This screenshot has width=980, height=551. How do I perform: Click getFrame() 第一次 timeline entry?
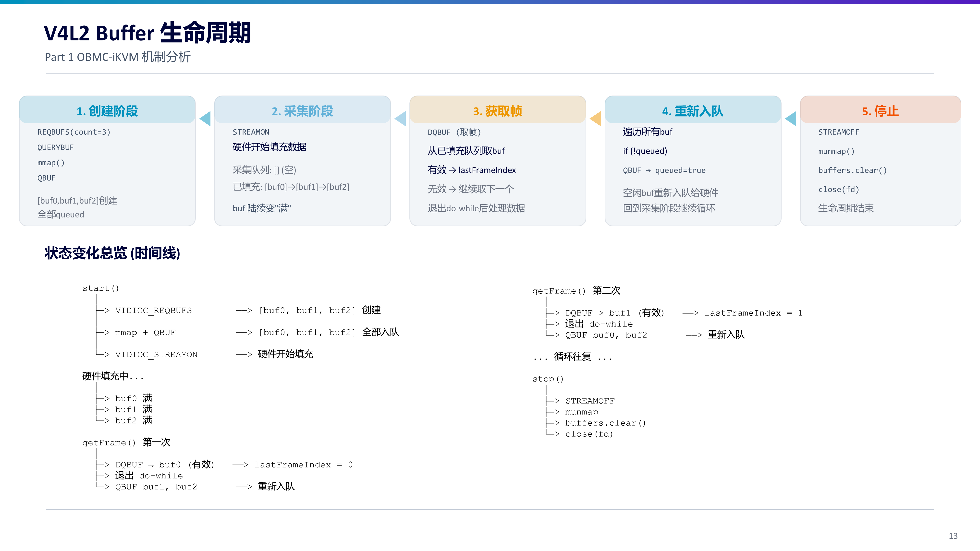pos(126,442)
